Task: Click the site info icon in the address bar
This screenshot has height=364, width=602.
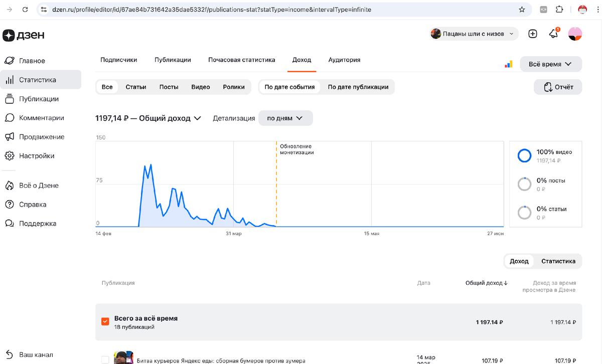Action: [44, 9]
